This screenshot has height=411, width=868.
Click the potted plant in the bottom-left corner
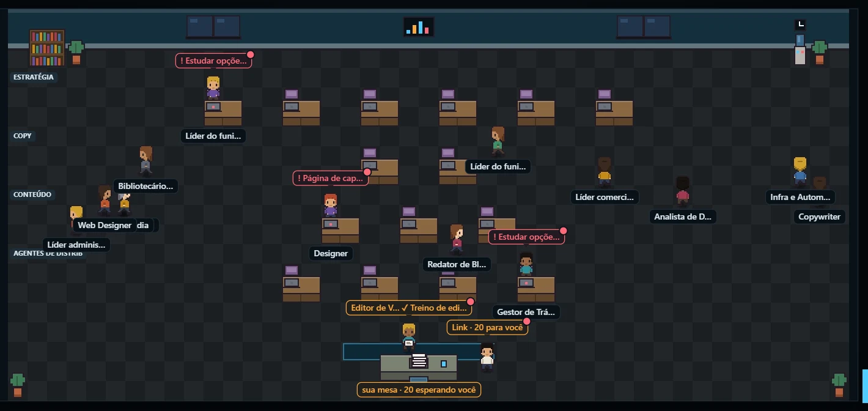tap(18, 385)
